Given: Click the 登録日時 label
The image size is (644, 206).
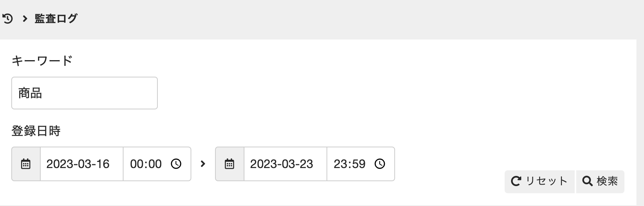Looking at the screenshot, I should [36, 131].
